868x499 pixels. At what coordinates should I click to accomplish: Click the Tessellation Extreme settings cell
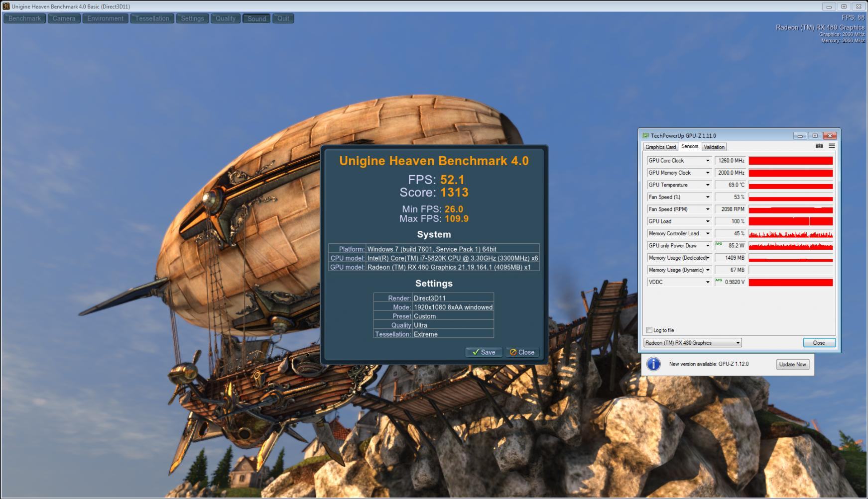[453, 334]
